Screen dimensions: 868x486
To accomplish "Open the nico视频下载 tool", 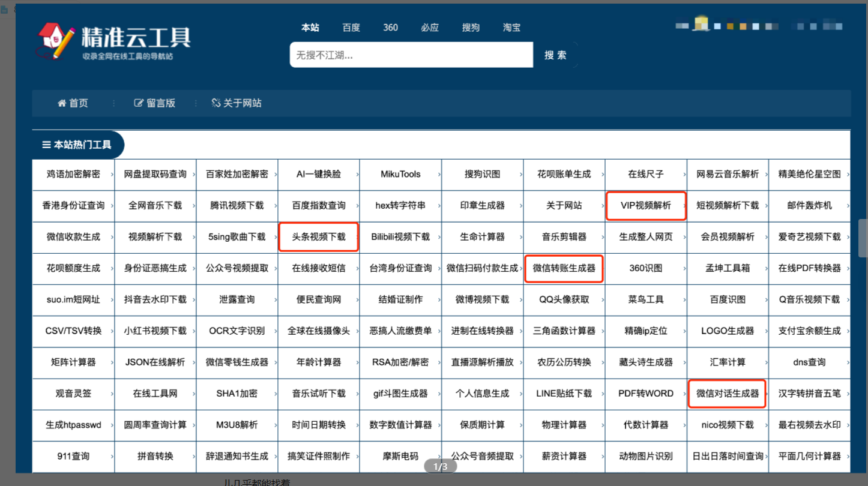I will click(728, 425).
